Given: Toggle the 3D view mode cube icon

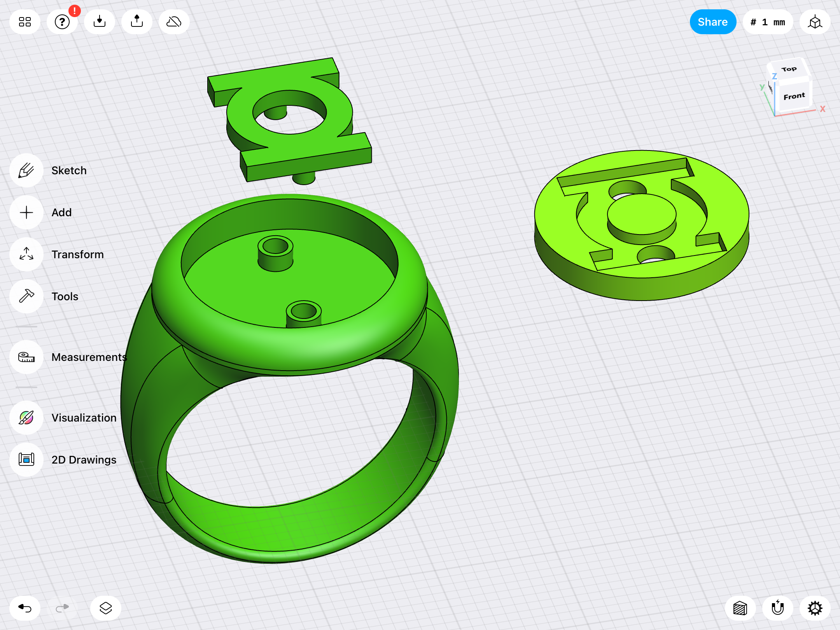Looking at the screenshot, I should [x=815, y=22].
